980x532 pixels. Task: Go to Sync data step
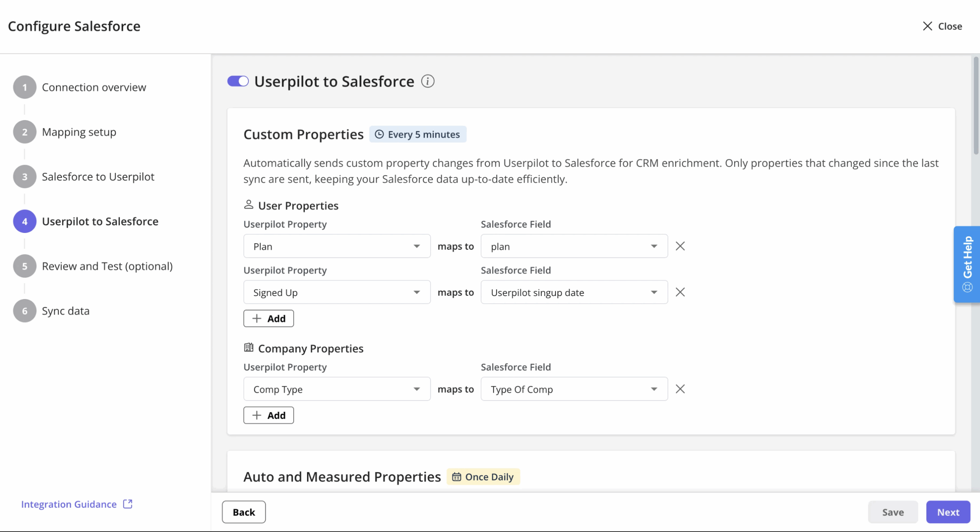(65, 311)
